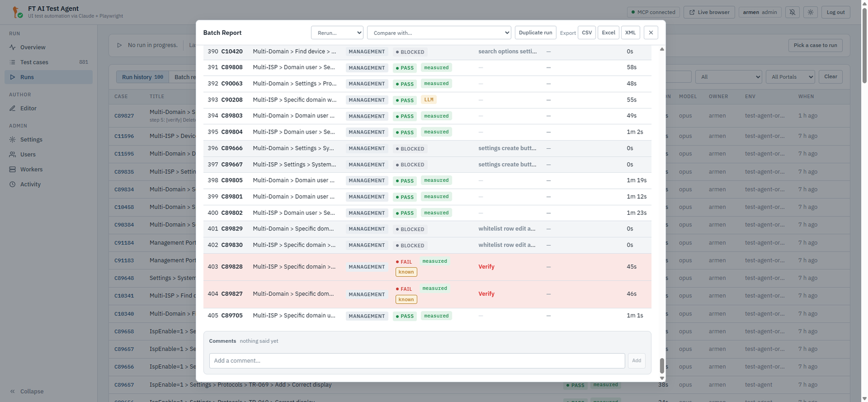This screenshot has height=402, width=868.
Task: Switch theme with the sun icon
Action: [x=810, y=12]
